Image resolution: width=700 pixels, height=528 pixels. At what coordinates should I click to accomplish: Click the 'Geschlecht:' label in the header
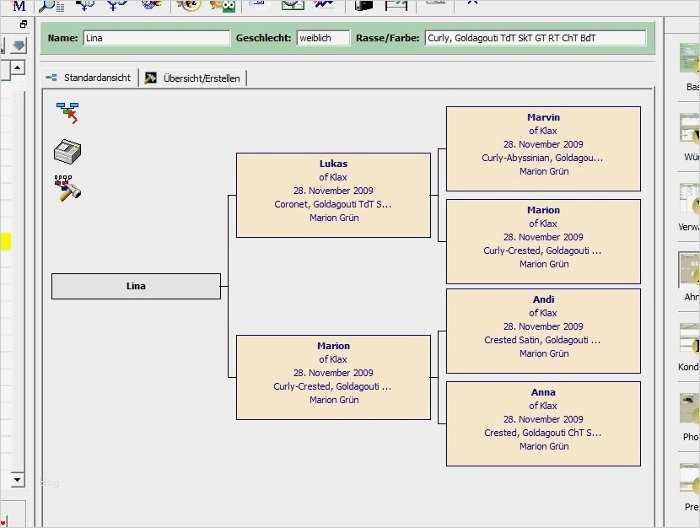pyautogui.click(x=263, y=38)
